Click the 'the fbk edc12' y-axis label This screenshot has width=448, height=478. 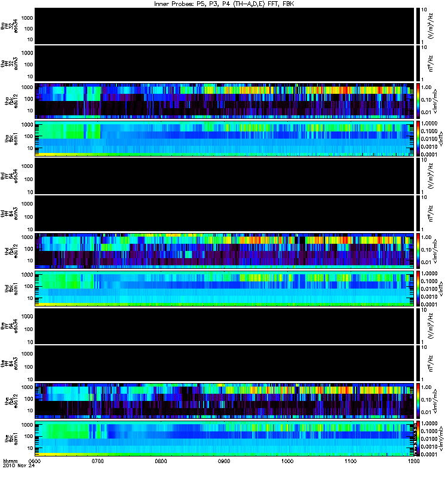[11, 400]
